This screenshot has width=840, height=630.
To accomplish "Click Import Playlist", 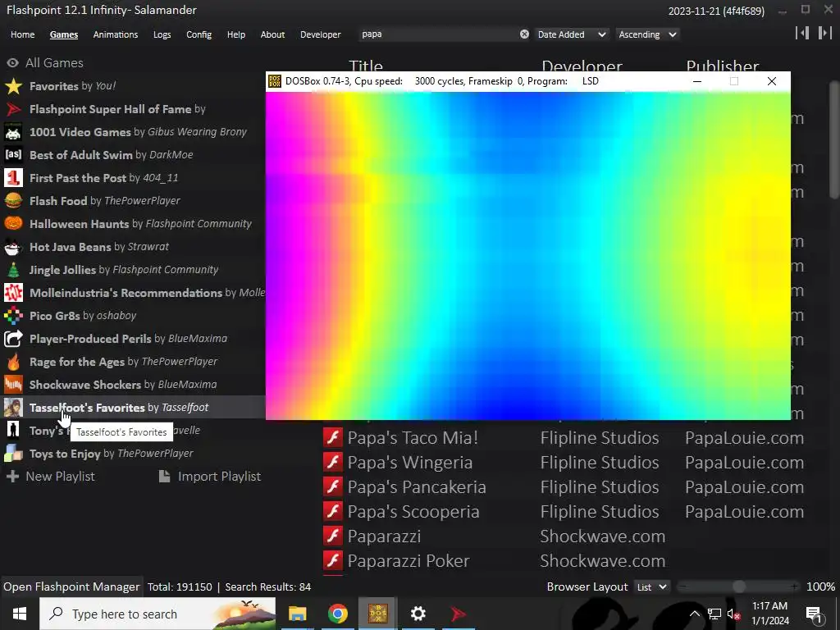I will (210, 477).
